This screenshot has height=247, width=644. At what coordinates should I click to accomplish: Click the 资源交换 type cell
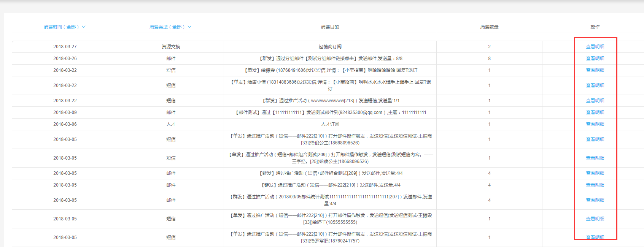[171, 47]
